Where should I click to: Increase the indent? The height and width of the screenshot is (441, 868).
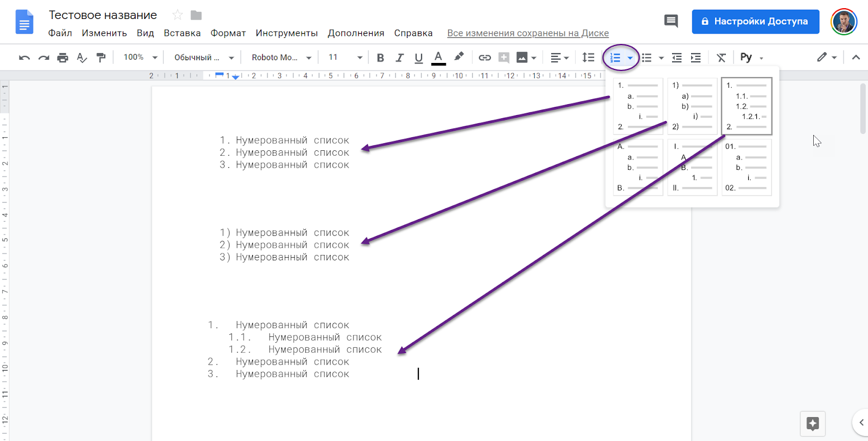click(x=695, y=57)
